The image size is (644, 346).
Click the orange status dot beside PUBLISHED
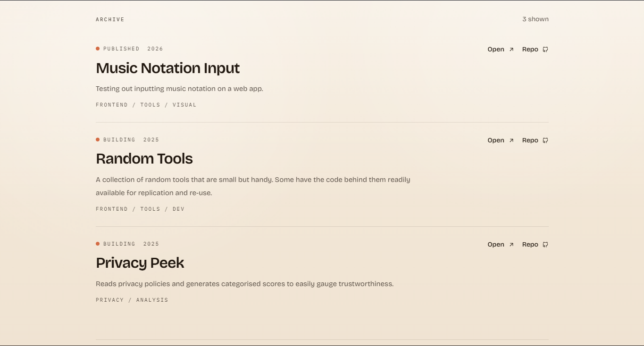click(x=98, y=49)
